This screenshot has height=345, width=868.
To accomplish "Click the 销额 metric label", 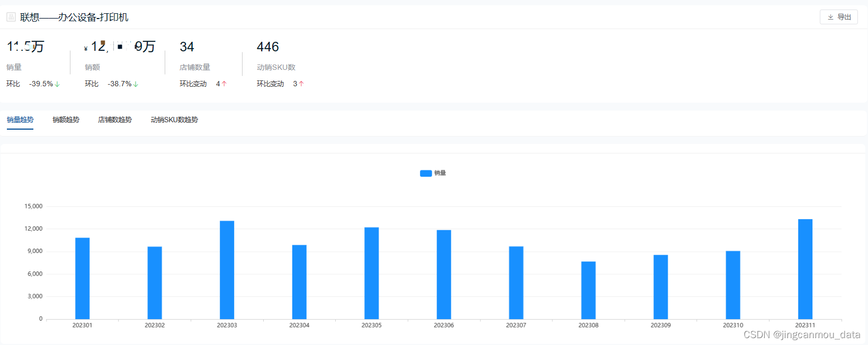I will 92,67.
